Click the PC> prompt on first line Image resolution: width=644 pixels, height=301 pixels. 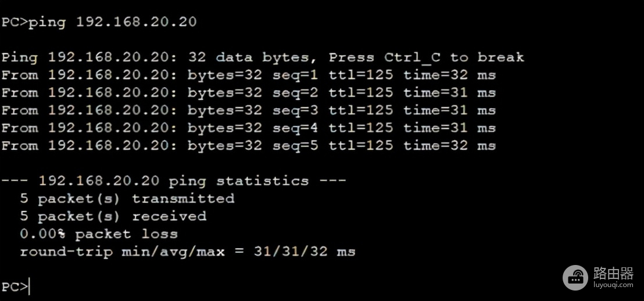[x=13, y=22]
